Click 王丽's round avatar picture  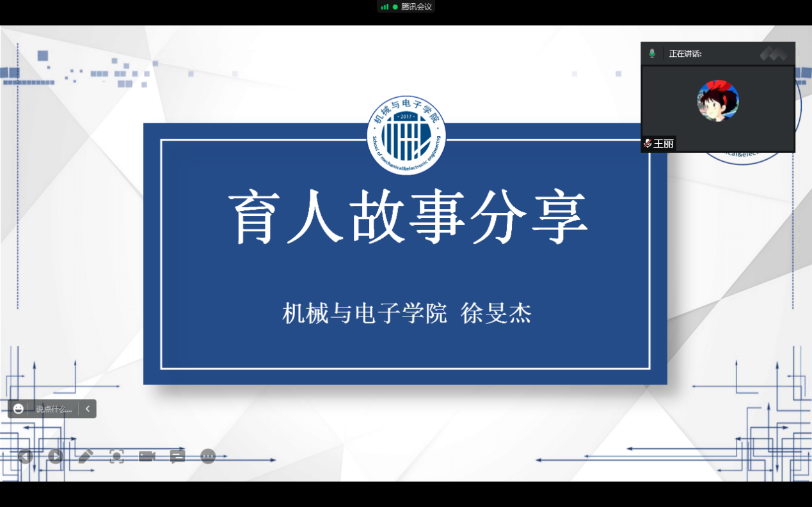pos(718,101)
